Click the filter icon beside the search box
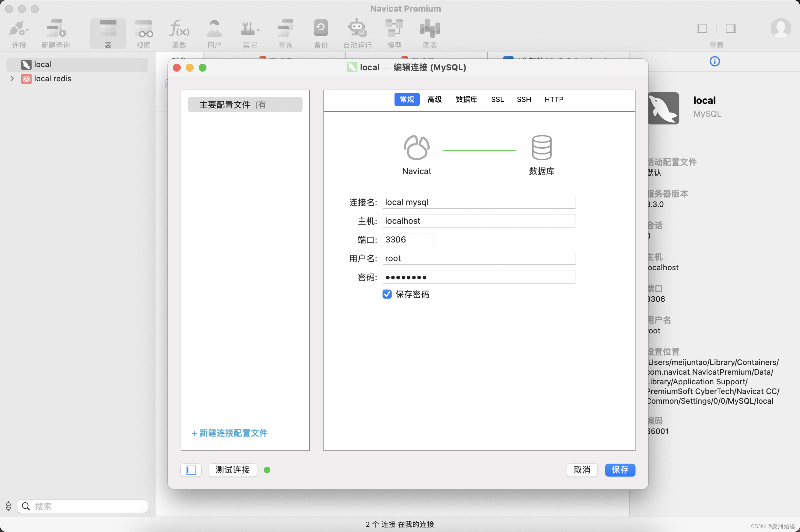The height and width of the screenshot is (532, 800). click(x=8, y=506)
